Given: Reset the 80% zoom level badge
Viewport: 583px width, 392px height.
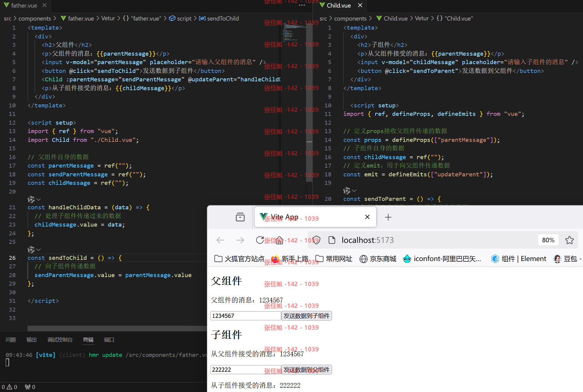Looking at the screenshot, I should click(548, 240).
